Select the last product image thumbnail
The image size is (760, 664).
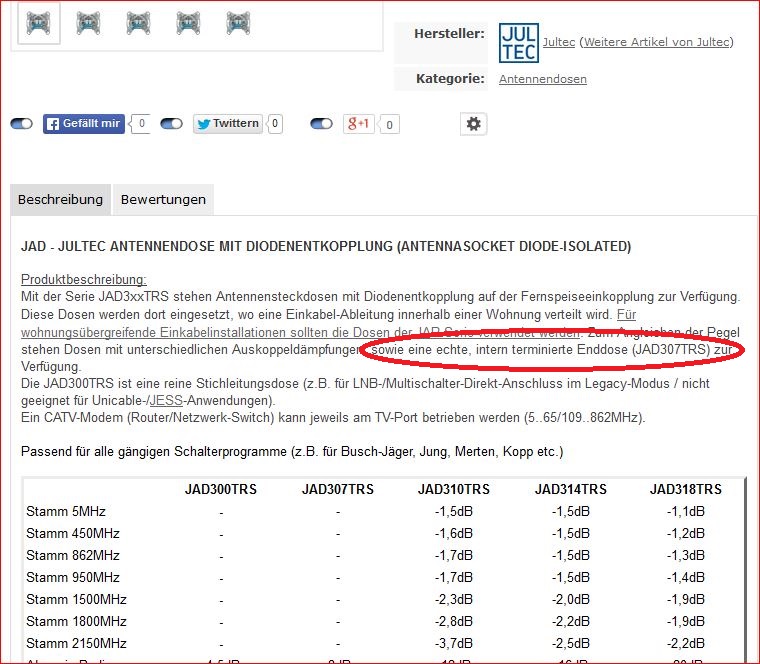237,22
